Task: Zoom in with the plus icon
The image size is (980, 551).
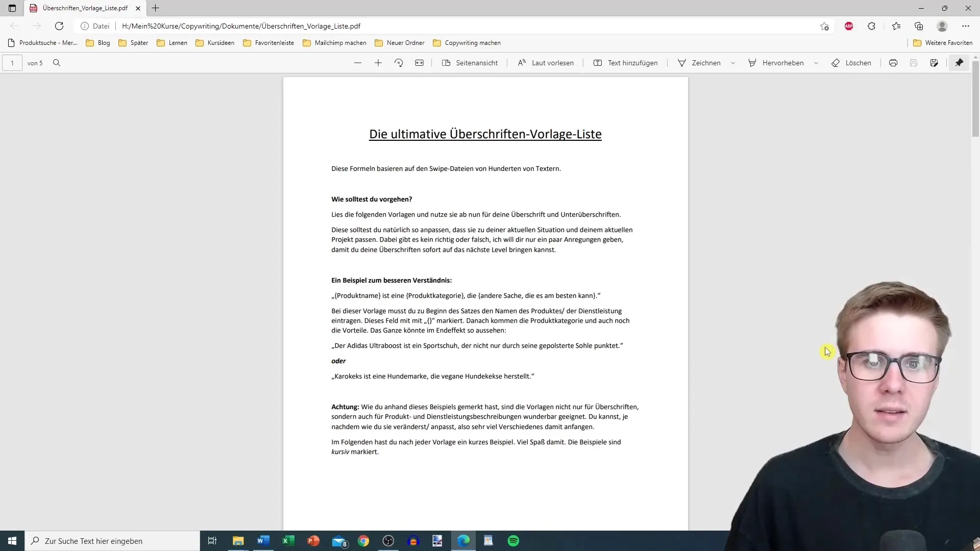Action: [x=378, y=63]
